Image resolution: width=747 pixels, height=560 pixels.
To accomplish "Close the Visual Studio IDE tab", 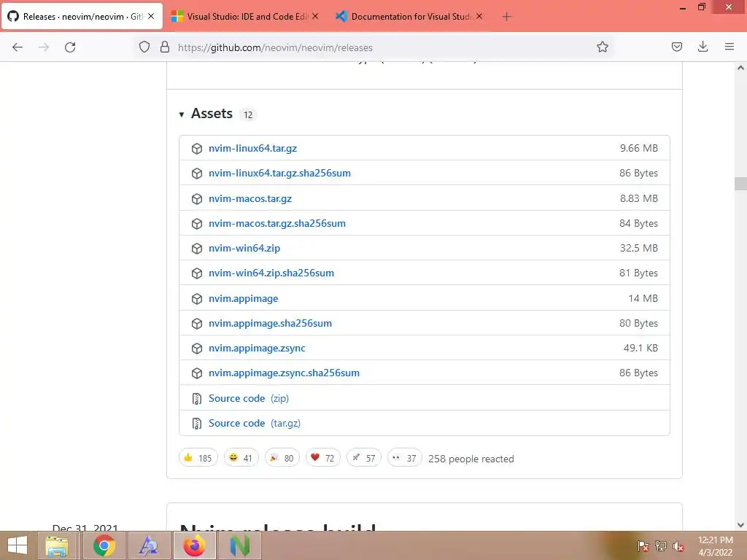I will click(315, 16).
